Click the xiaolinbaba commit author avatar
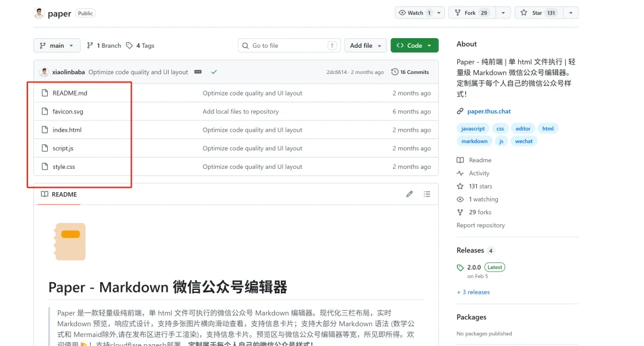The image size is (644, 346). tap(44, 72)
